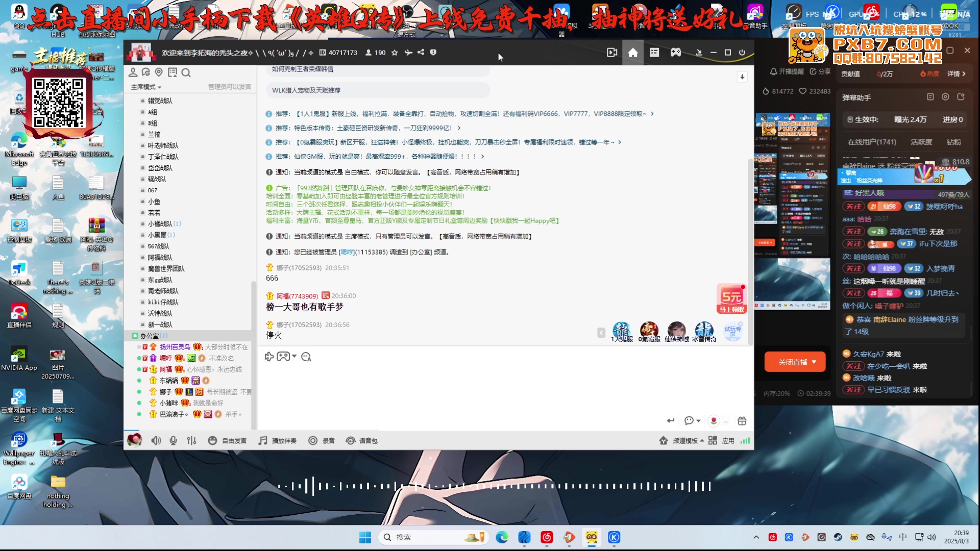Favorite the channel with the star icon

pyautogui.click(x=395, y=53)
